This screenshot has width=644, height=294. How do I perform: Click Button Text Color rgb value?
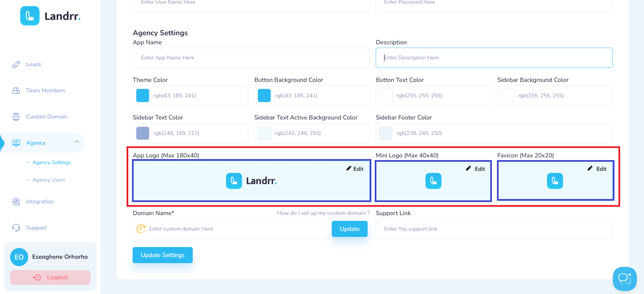click(x=419, y=96)
